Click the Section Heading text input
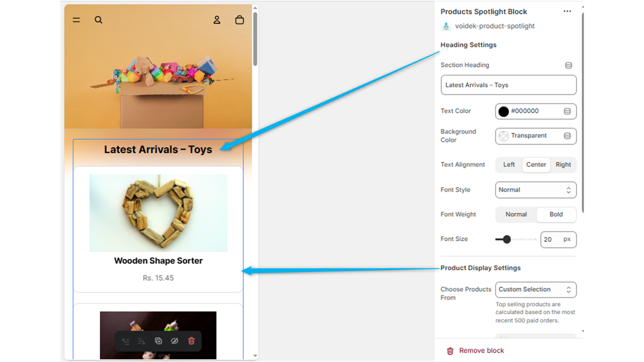The width and height of the screenshot is (644, 362). (x=508, y=85)
